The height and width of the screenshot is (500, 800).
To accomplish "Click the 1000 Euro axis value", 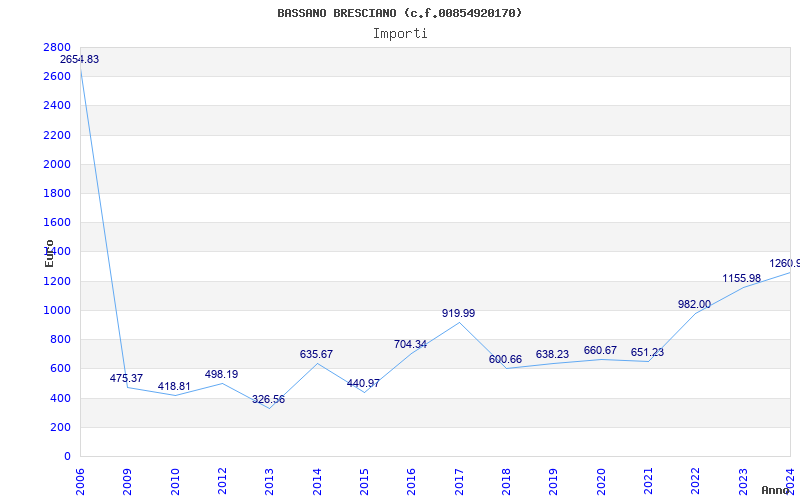I will 58,310.
